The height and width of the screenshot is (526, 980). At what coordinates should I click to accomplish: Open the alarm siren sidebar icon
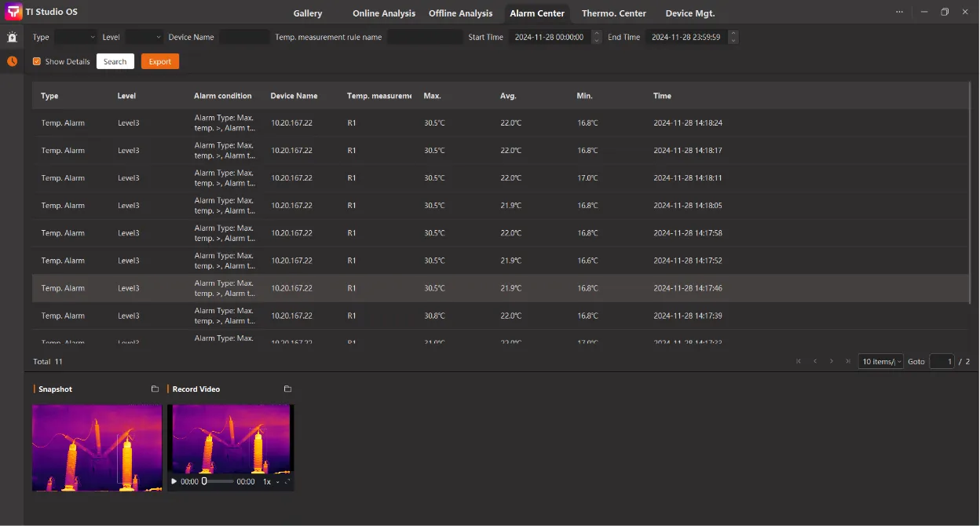pos(12,37)
